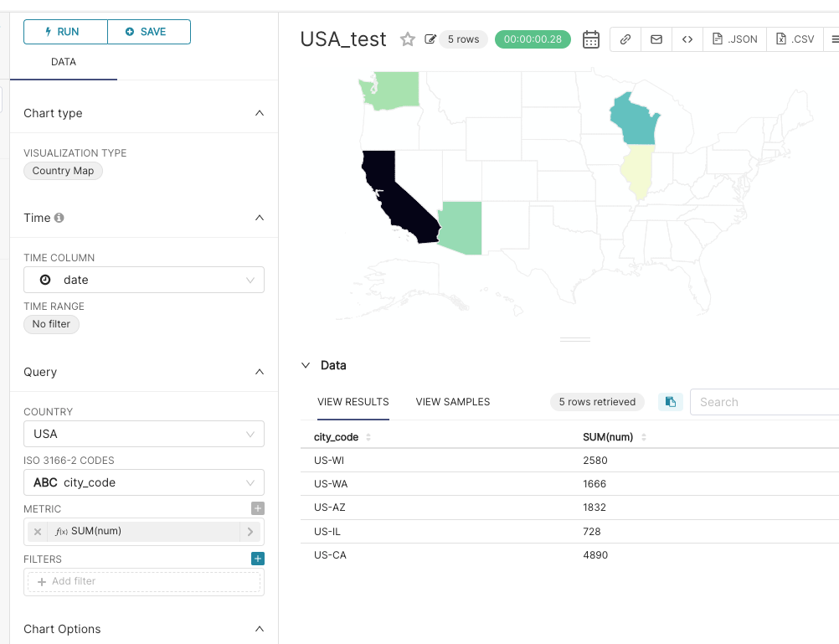Add a new metric with the plus icon

(x=257, y=507)
